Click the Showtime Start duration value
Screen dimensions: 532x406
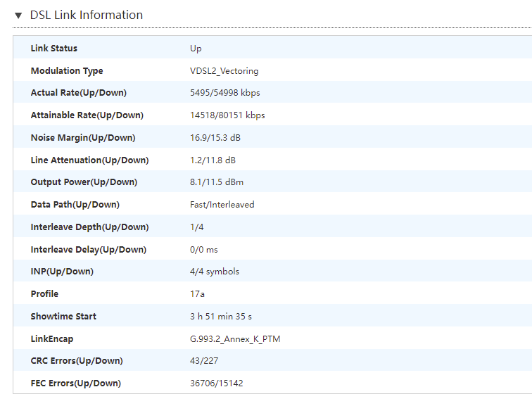point(221,317)
